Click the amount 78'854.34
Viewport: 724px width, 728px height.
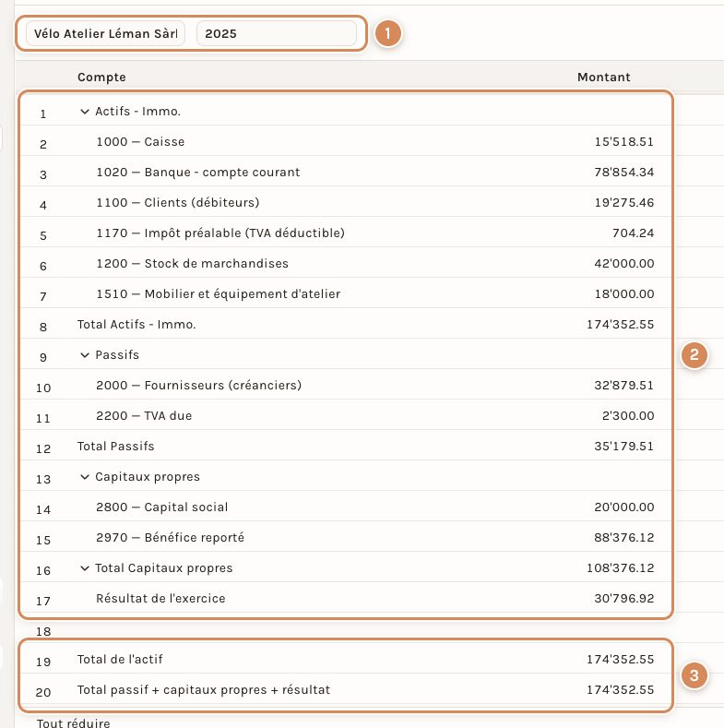click(624, 173)
